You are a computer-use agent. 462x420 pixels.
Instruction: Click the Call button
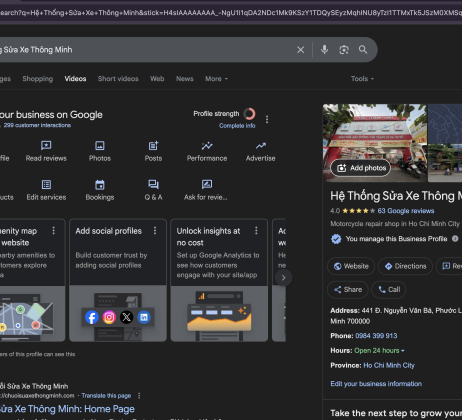[389, 289]
